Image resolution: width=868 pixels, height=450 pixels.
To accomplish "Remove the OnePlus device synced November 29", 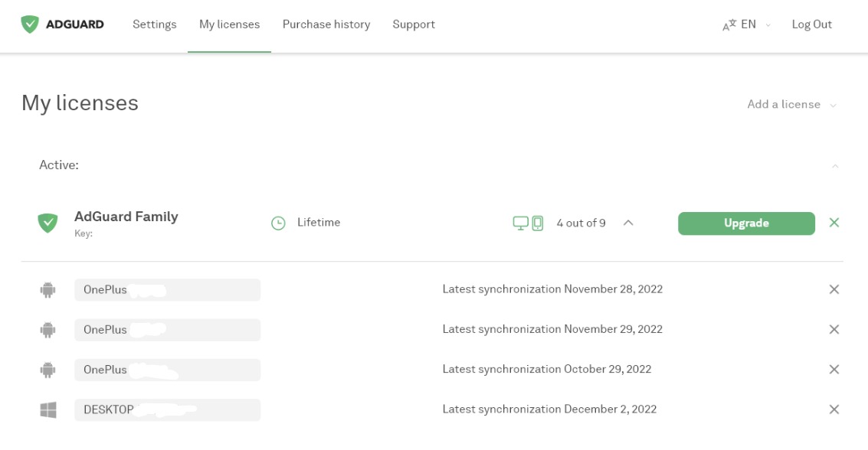I will pyautogui.click(x=834, y=329).
